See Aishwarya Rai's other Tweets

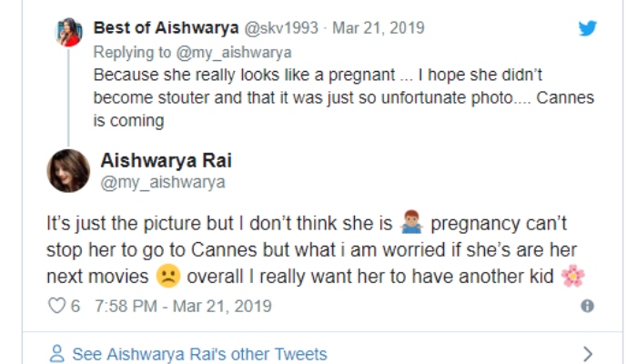[x=199, y=354]
